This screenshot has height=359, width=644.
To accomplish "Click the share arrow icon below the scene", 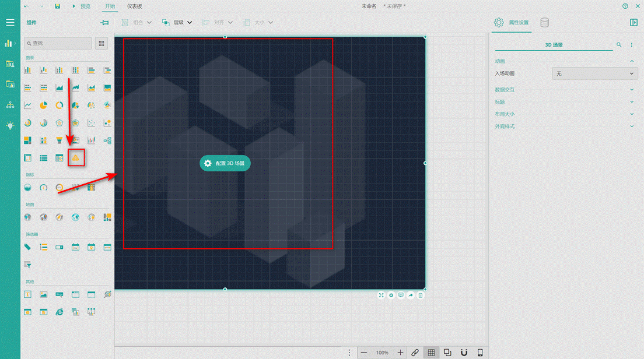I will point(411,295).
